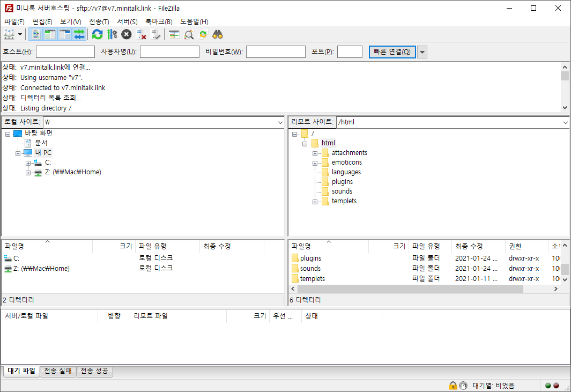The width and height of the screenshot is (571, 392).
Task: Search files with the binoculars icon
Action: [x=217, y=35]
